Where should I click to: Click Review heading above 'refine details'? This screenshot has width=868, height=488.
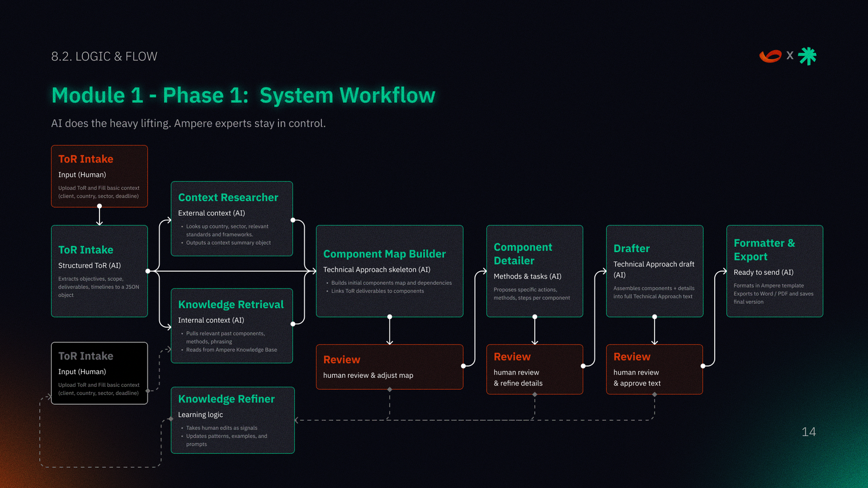tap(512, 357)
